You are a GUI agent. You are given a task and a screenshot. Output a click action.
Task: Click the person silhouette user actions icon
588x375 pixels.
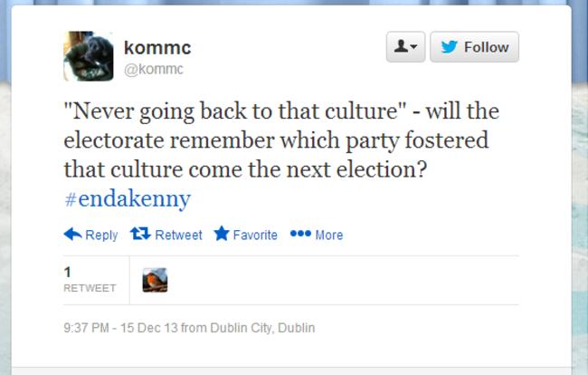coord(400,47)
